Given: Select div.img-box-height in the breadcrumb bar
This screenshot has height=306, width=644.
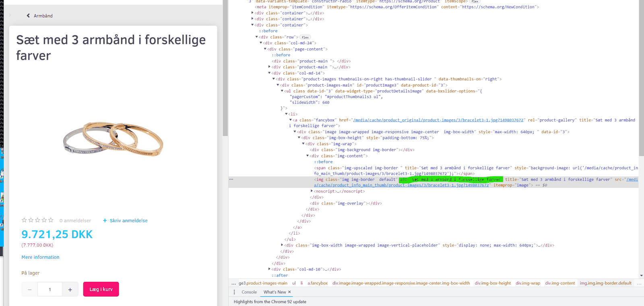Looking at the screenshot, I should click(493, 283).
